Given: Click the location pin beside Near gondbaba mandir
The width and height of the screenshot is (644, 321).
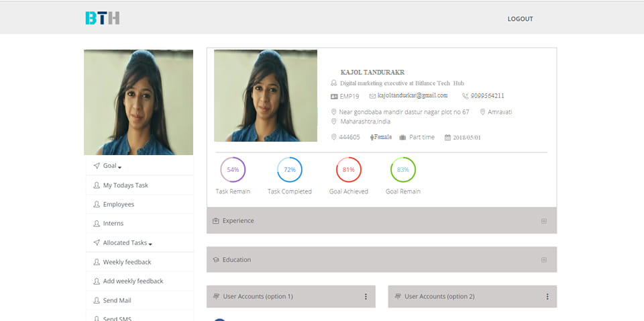Looking at the screenshot, I should point(333,111).
